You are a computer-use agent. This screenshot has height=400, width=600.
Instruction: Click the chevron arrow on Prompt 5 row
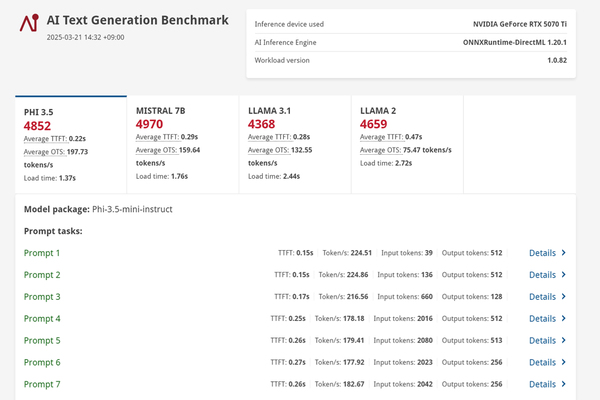564,340
